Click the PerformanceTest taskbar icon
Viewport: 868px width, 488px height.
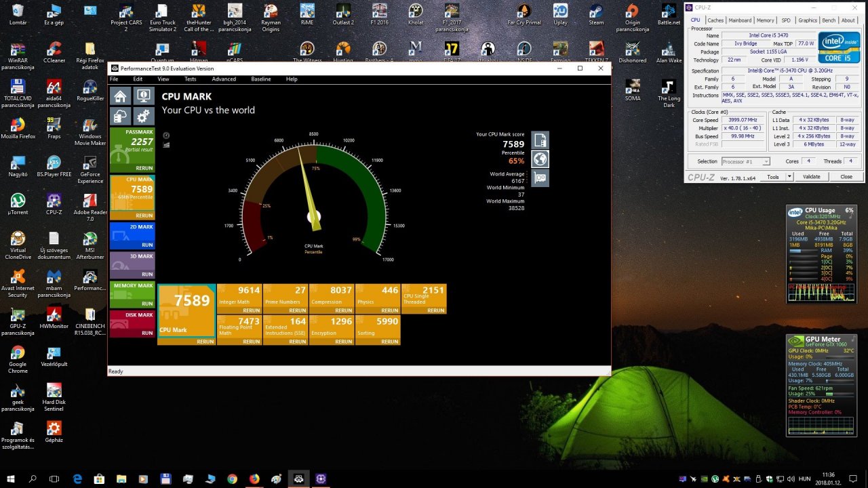(298, 479)
